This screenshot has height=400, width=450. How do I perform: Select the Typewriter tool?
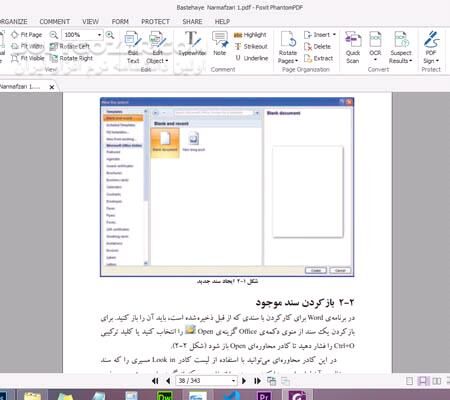[x=192, y=43]
